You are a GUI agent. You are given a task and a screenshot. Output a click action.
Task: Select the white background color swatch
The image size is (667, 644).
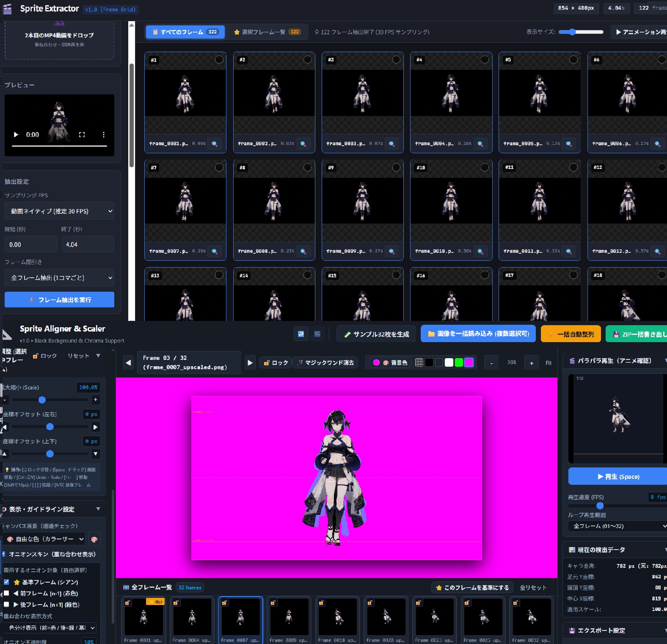449,362
